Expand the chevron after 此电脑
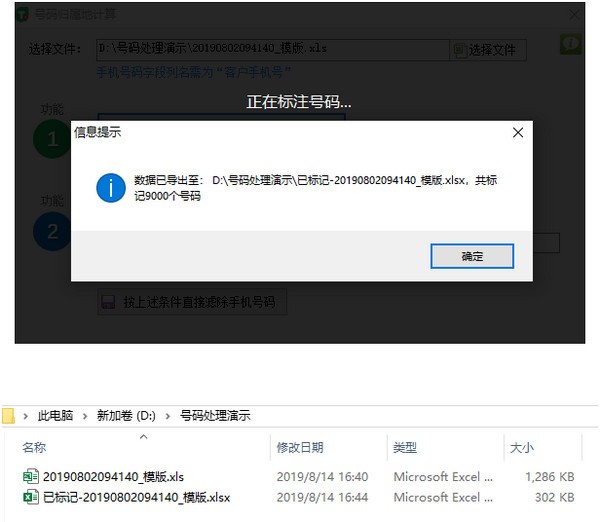600x522 pixels. point(85,415)
